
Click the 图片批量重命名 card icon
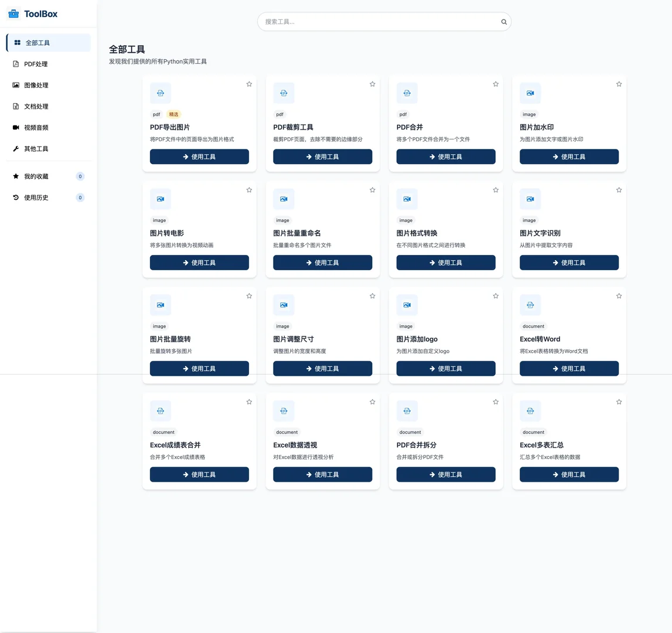coord(284,199)
